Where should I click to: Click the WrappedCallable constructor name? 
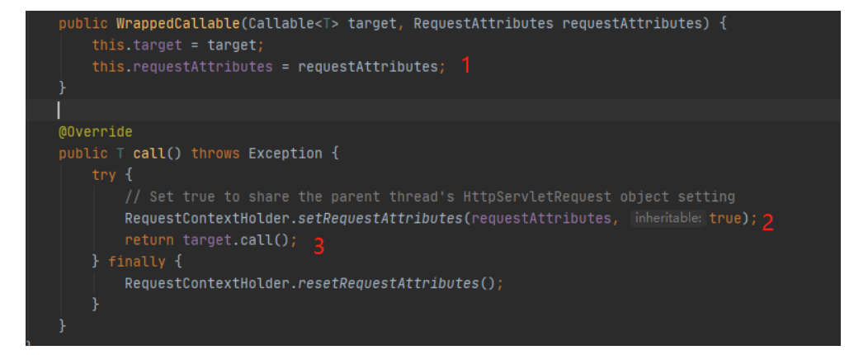tap(179, 25)
